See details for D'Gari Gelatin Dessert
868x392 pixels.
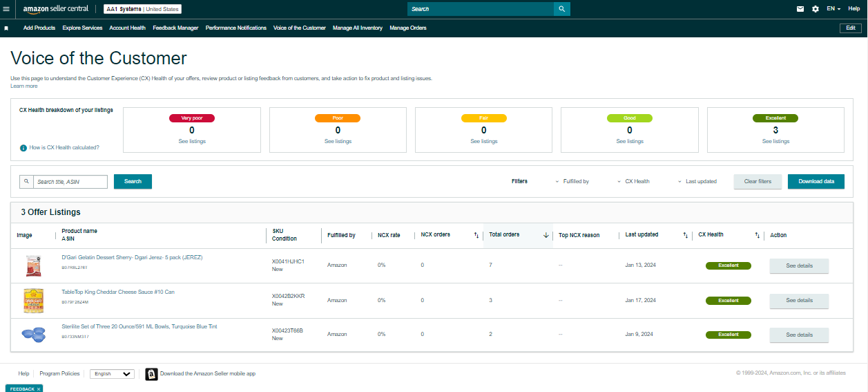tap(799, 265)
